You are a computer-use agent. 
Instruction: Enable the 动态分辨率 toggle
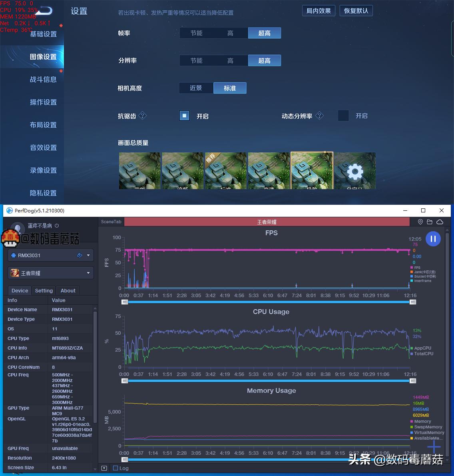coord(343,116)
